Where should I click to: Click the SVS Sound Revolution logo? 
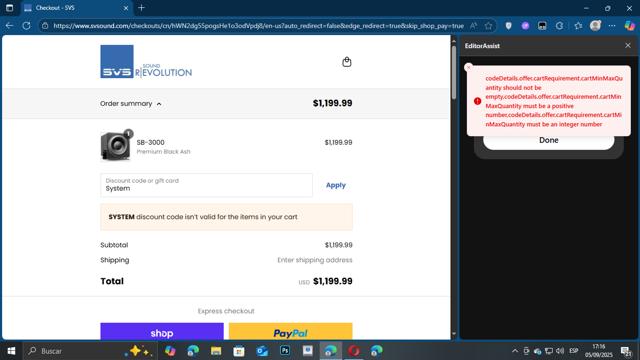pyautogui.click(x=146, y=62)
